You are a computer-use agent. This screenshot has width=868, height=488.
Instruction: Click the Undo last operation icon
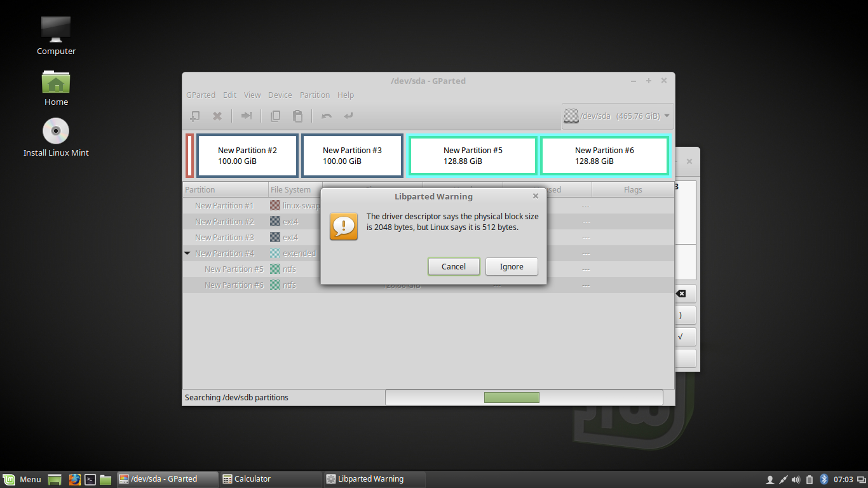point(326,116)
